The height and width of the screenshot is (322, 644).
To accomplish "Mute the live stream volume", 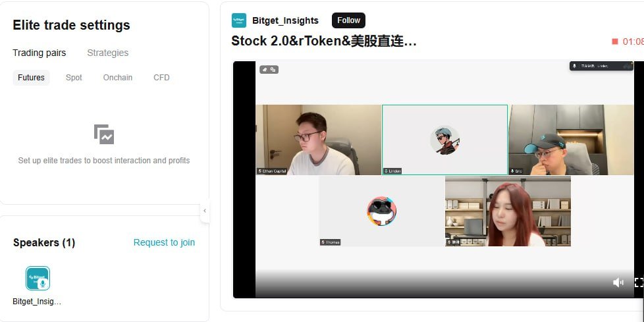I will point(618,282).
